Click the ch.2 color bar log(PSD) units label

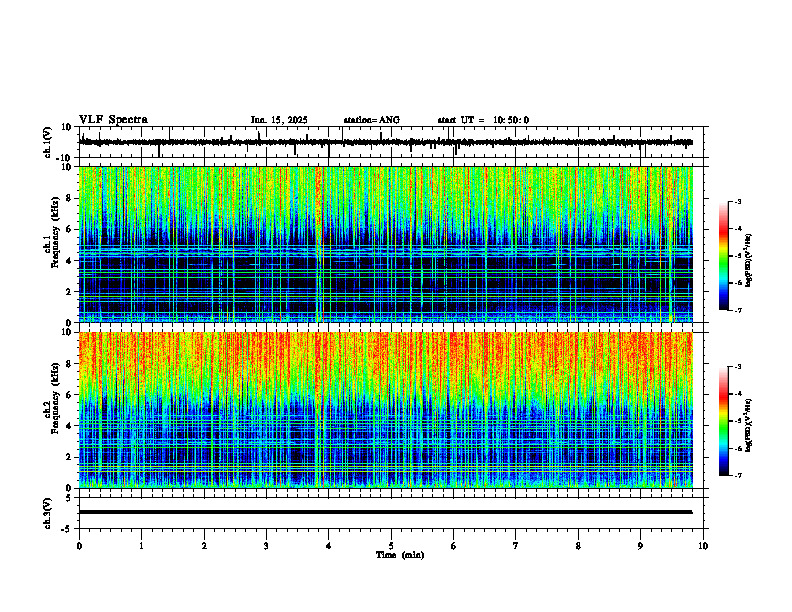(749, 425)
